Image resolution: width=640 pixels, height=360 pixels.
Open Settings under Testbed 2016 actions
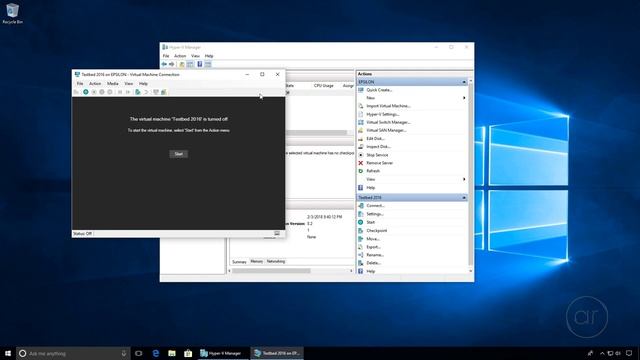(x=375, y=214)
